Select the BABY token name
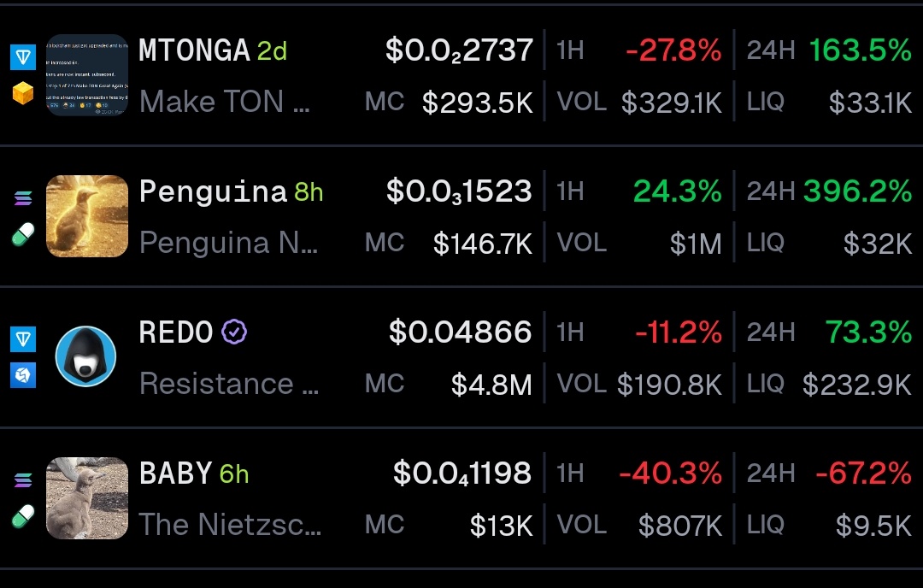 (x=175, y=473)
